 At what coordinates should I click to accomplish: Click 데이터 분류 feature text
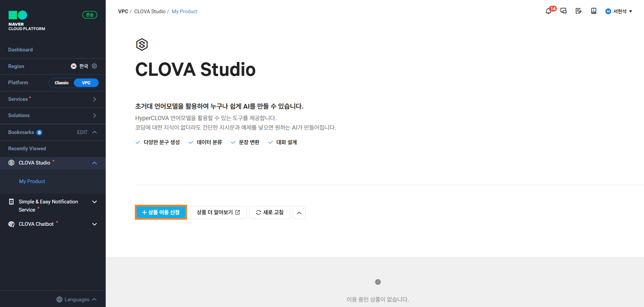(209, 142)
